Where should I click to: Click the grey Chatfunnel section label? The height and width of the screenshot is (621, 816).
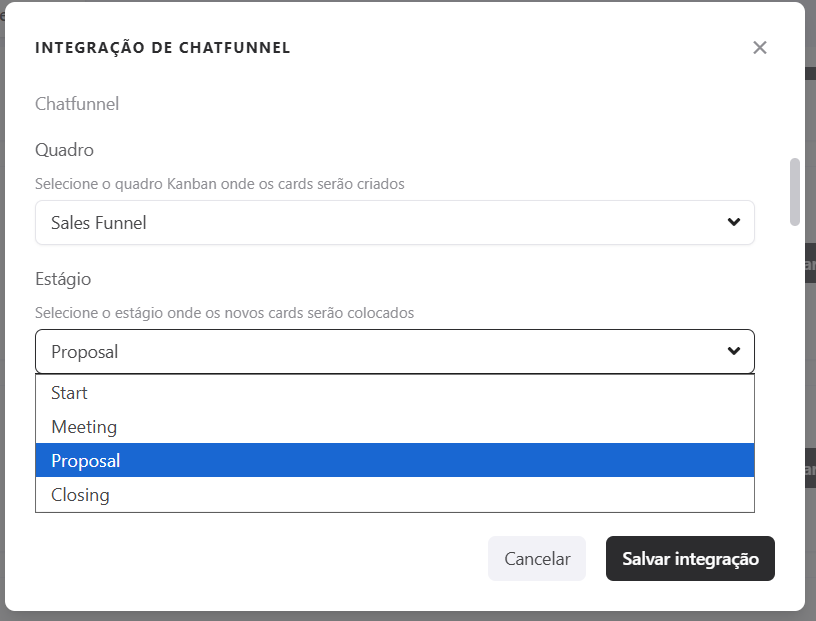[x=77, y=104]
